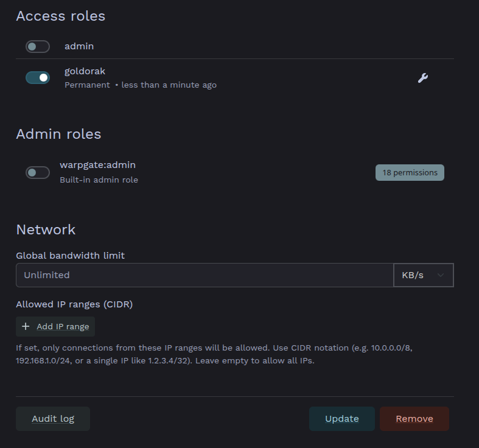Select the goldorak role name
The image size is (479, 448).
click(85, 71)
